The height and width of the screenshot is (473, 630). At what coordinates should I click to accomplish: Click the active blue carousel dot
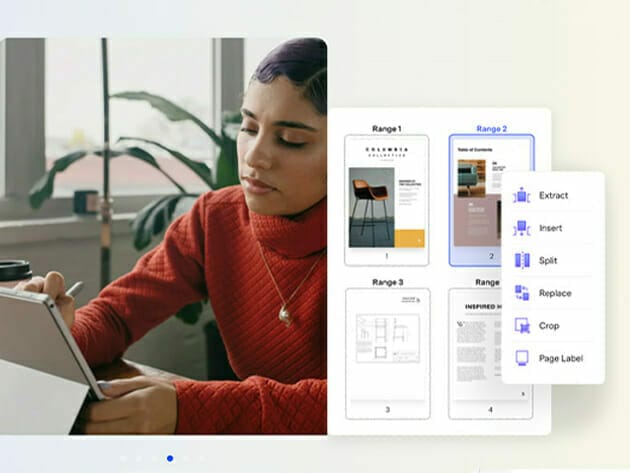pos(170,458)
